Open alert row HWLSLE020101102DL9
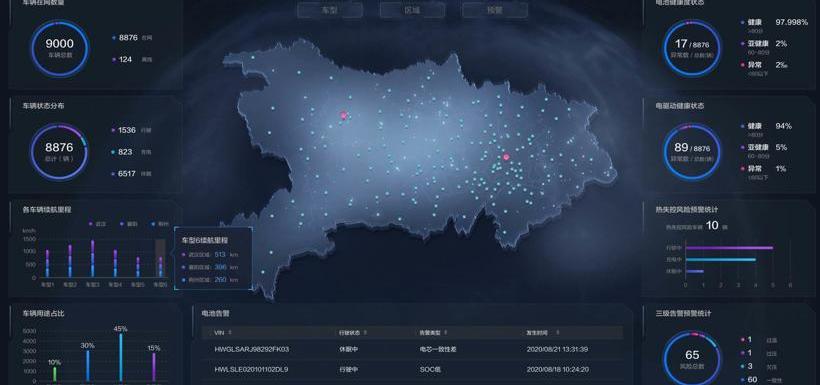The image size is (820, 385). 412,369
